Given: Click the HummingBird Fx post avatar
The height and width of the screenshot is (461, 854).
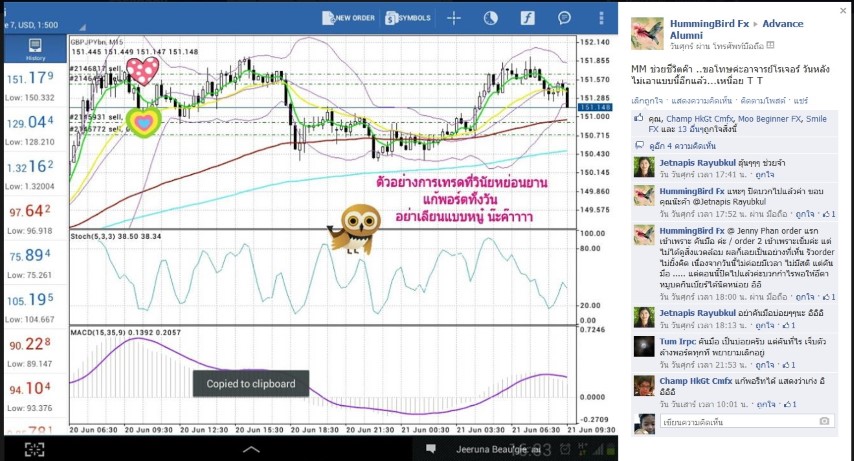Looking at the screenshot, I should (x=647, y=33).
